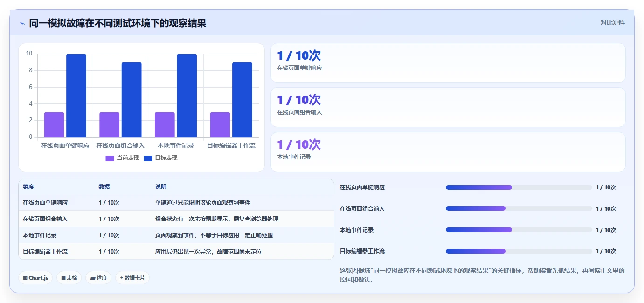This screenshot has width=644, height=303.
Task: Click 1 / 10次 in the table's 本地事件记录 row
Action: 109,235
